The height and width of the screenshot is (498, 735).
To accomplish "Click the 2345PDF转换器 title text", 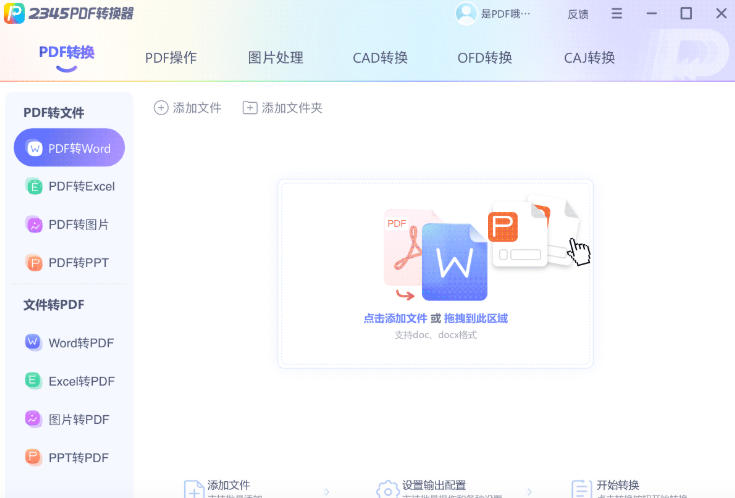I will pos(81,14).
